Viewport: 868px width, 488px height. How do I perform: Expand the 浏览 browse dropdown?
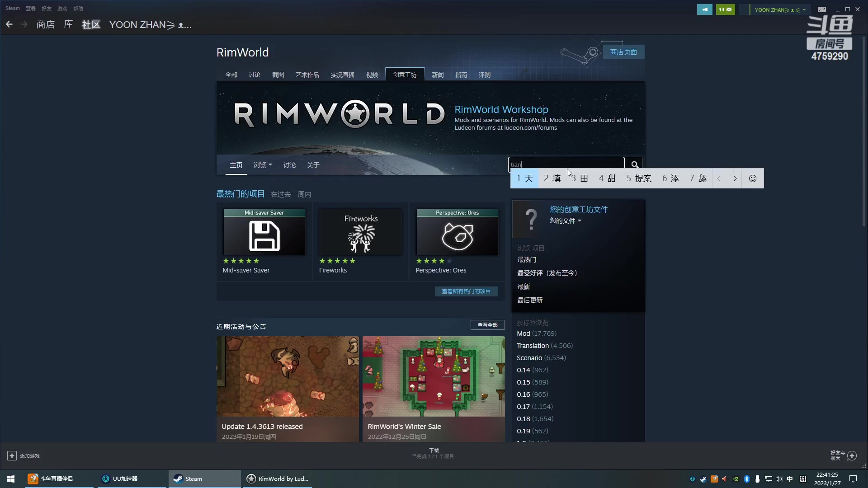[262, 165]
